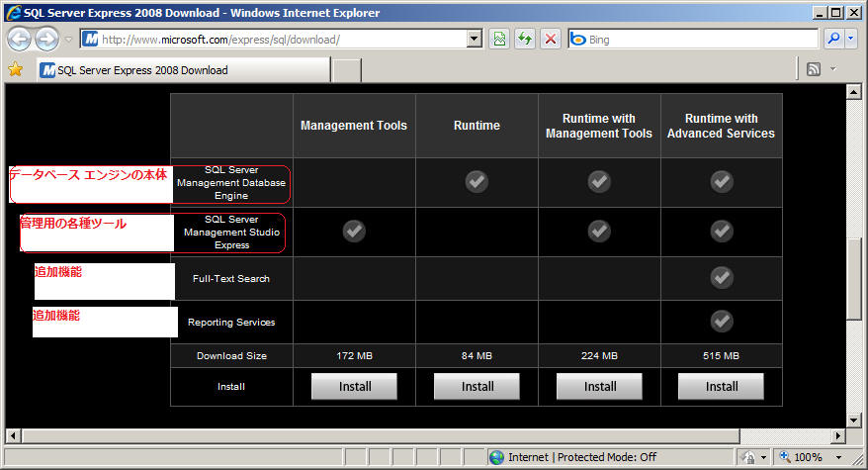Image resolution: width=868 pixels, height=470 pixels.
Task: Click Runtime with Management Tools Studio Express checkmark
Action: coord(599,232)
